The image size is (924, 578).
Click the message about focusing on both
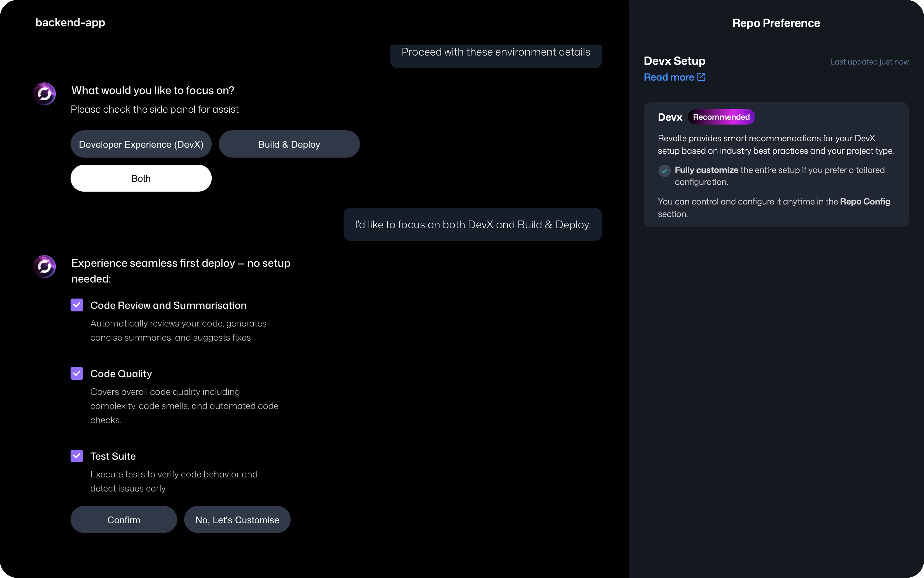473,224
